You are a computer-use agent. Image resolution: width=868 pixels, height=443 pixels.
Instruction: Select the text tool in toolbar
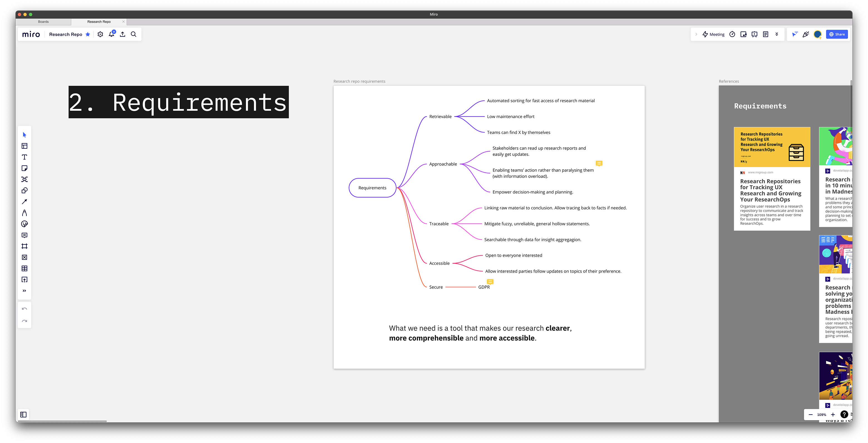click(24, 156)
